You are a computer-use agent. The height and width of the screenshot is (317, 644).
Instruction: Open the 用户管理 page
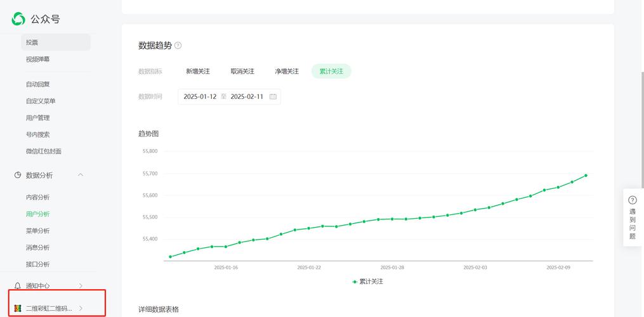tap(37, 118)
